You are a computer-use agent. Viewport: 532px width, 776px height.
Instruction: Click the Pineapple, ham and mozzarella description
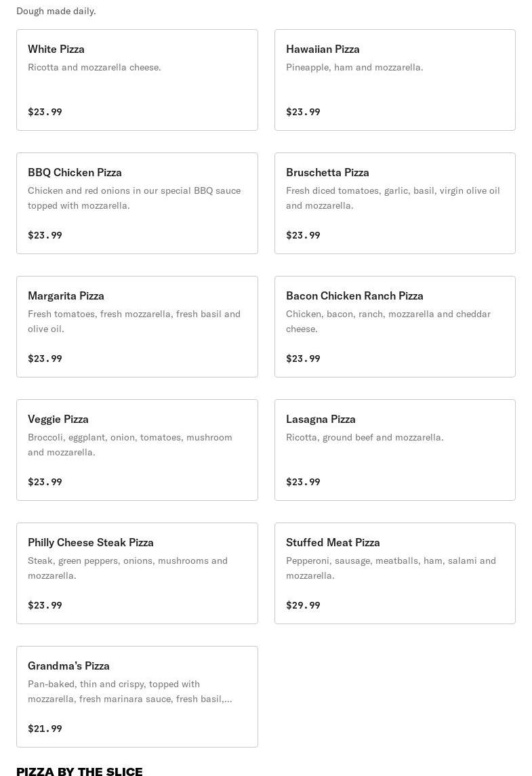tap(354, 67)
